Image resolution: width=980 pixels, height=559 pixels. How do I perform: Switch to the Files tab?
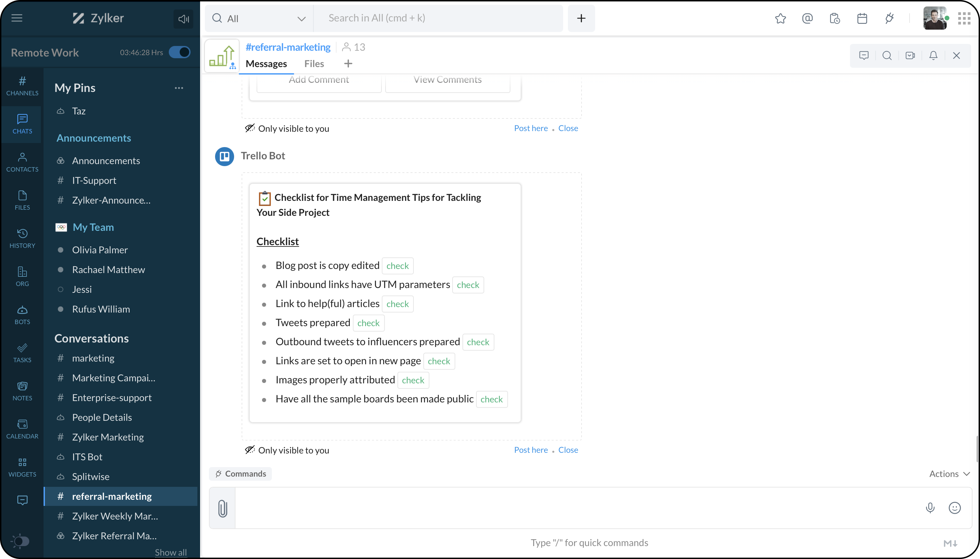click(314, 64)
